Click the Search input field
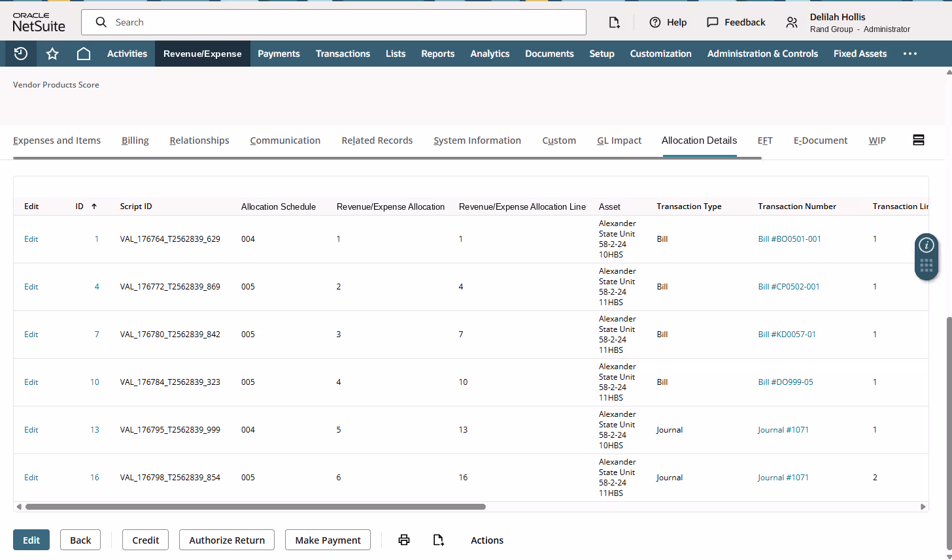The width and height of the screenshot is (952, 560). point(333,22)
